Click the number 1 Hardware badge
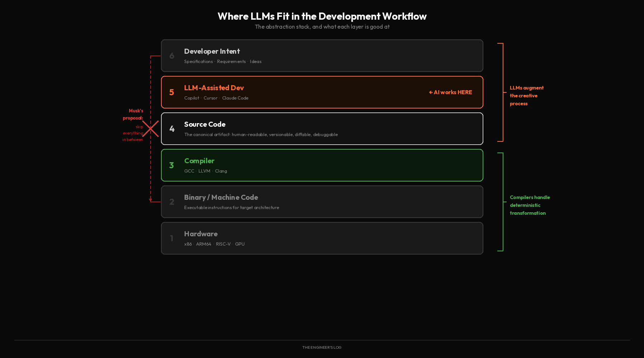 (172, 238)
